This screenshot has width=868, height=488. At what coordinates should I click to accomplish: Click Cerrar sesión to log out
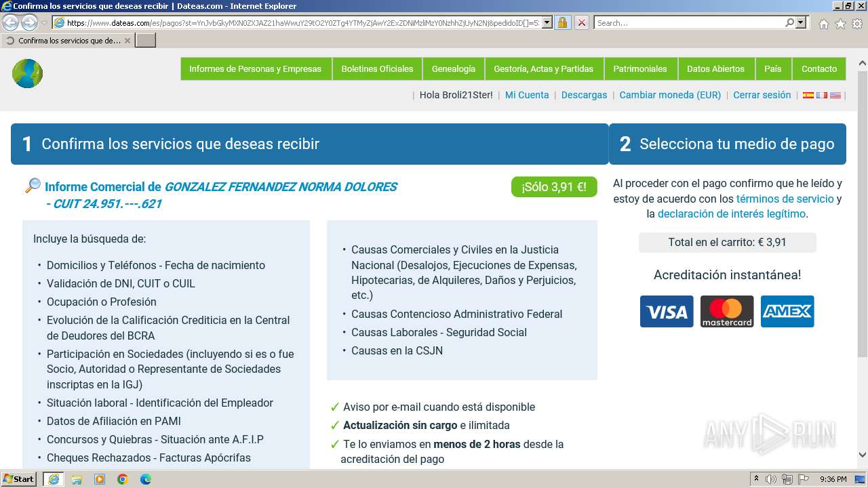pos(762,95)
